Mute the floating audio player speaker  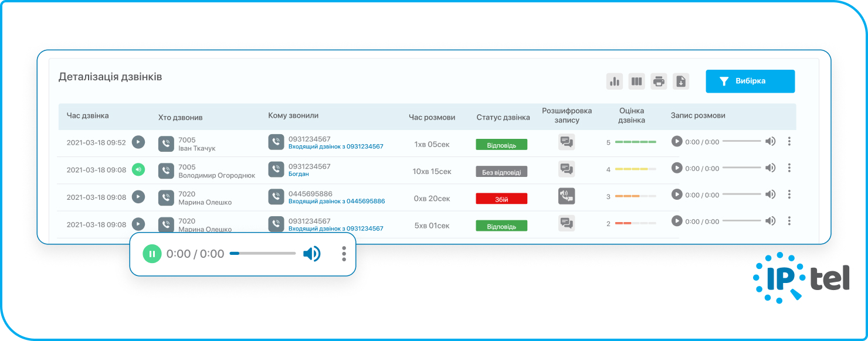311,254
